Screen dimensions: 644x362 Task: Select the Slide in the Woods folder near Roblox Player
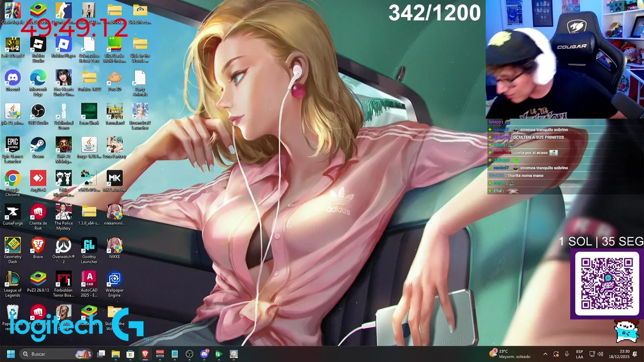click(x=140, y=50)
